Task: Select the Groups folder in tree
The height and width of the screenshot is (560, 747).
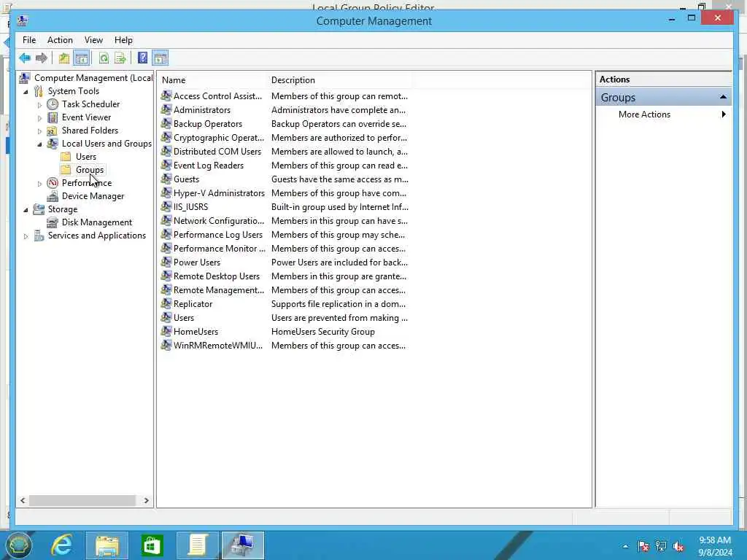Action: click(x=90, y=169)
